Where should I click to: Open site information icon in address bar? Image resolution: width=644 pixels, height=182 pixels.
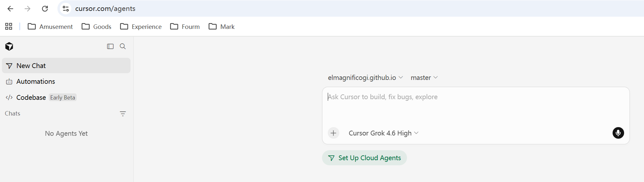(x=66, y=9)
